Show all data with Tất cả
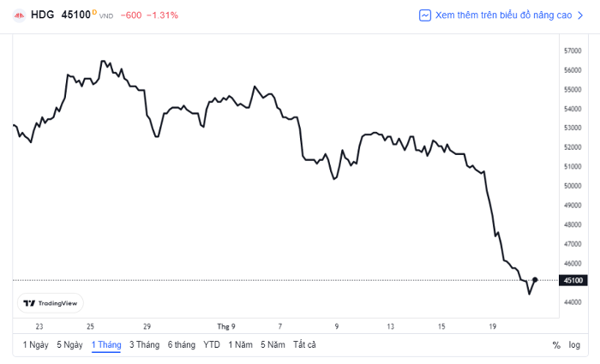Viewport: 600px width, 364px height. click(x=304, y=344)
